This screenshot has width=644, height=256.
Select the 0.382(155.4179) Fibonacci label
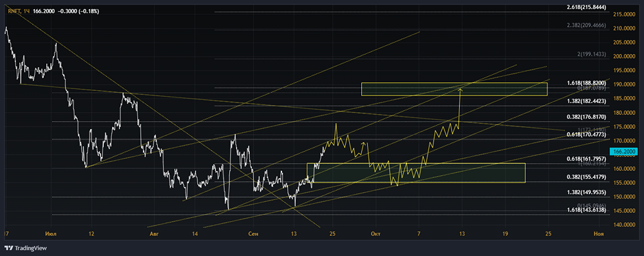point(586,177)
